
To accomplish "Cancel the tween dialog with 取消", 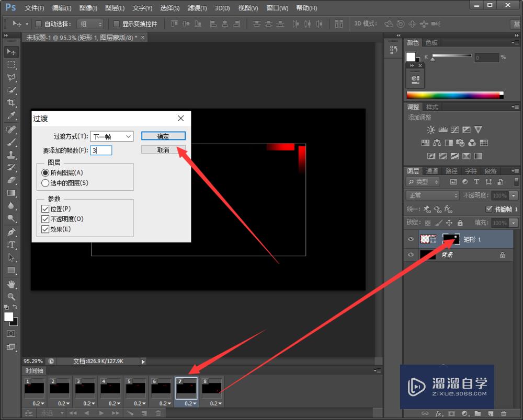I will pos(163,150).
